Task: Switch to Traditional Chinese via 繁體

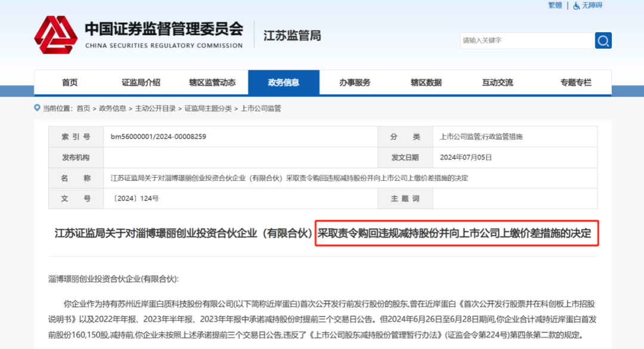Action: 555,5
